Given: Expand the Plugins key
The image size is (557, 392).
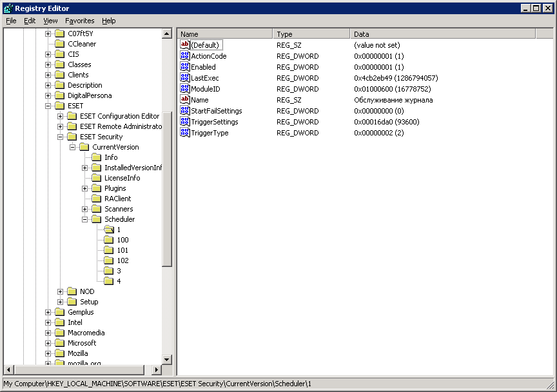Looking at the screenshot, I should point(84,188).
